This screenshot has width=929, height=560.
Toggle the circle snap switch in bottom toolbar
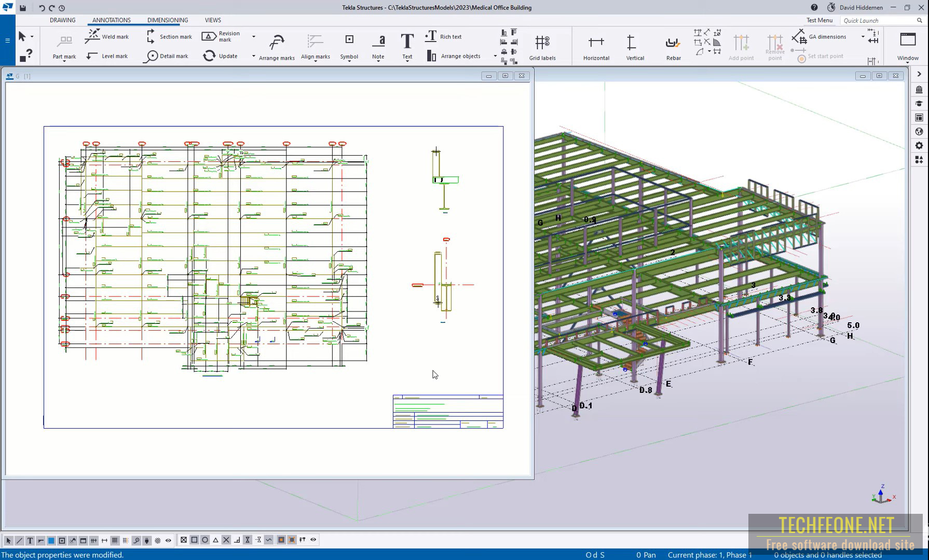point(205,540)
